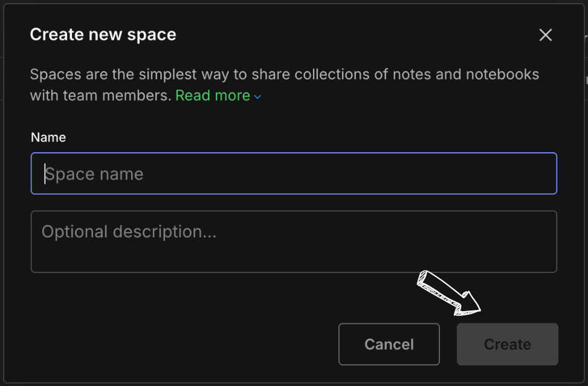Cancel creating the new space
The image size is (588, 386).
tap(389, 344)
